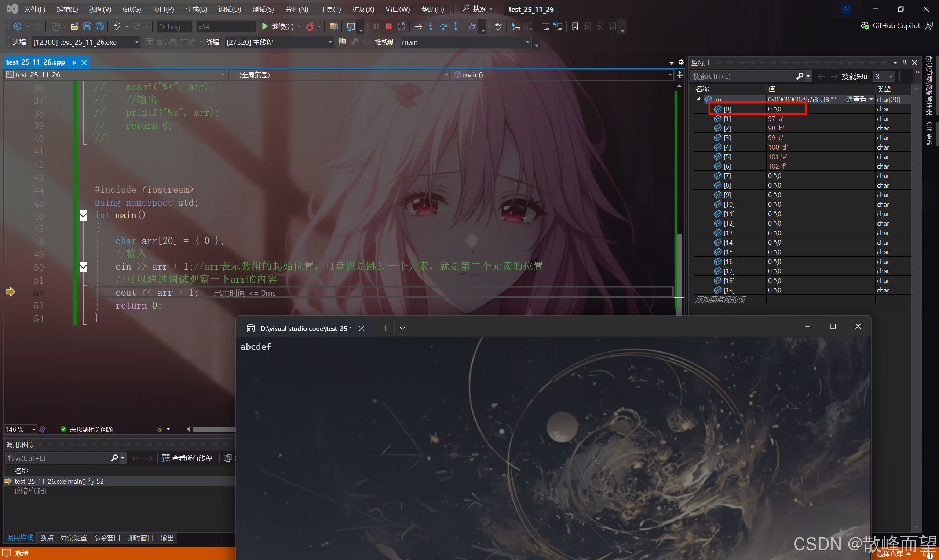The image size is (939, 560).
Task: Click the Step Into arrow icon
Action: tap(431, 26)
